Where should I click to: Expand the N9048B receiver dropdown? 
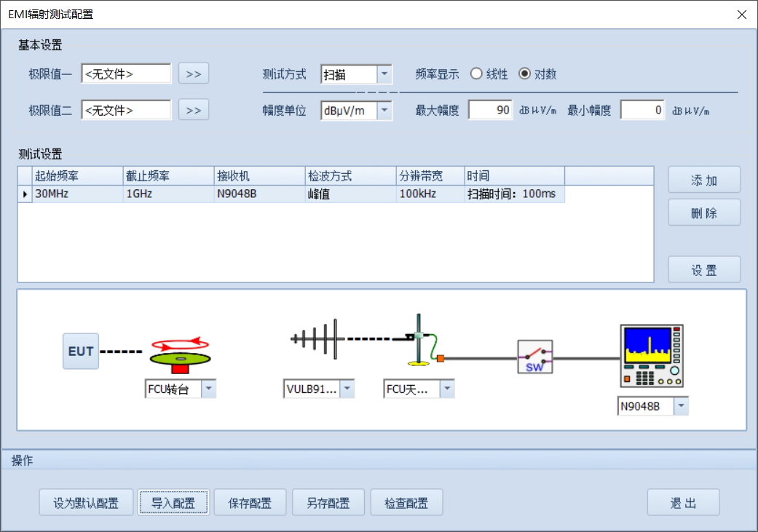680,407
